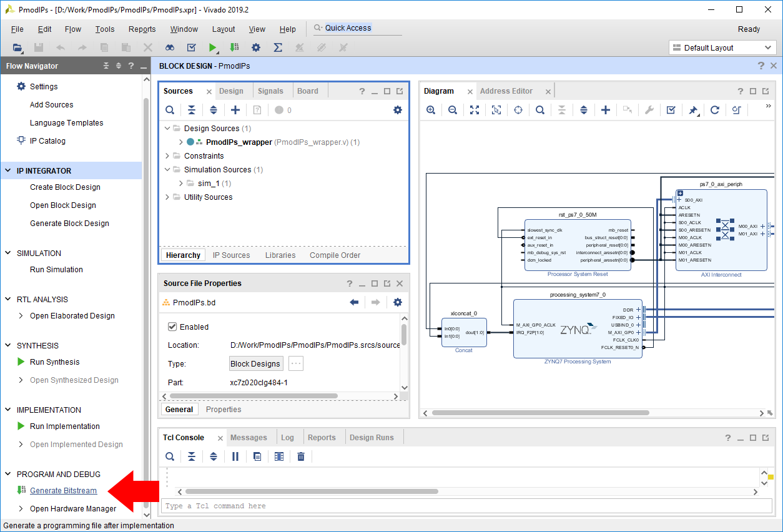Click the Generate Bitstream icon in main toolbar

pyautogui.click(x=234, y=47)
